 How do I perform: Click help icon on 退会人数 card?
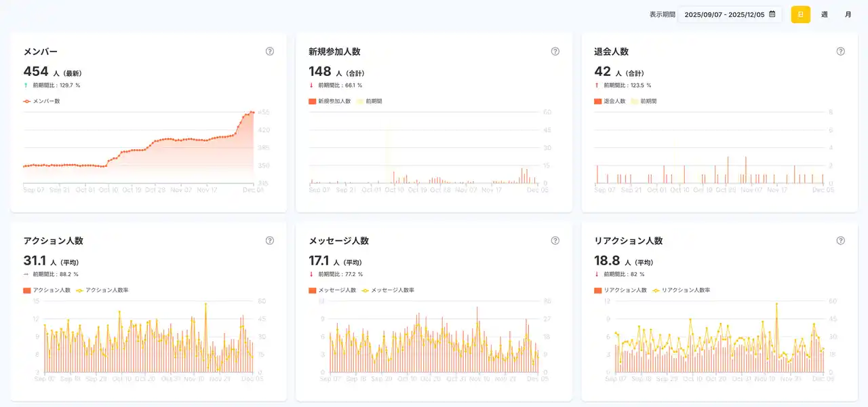[x=841, y=52]
